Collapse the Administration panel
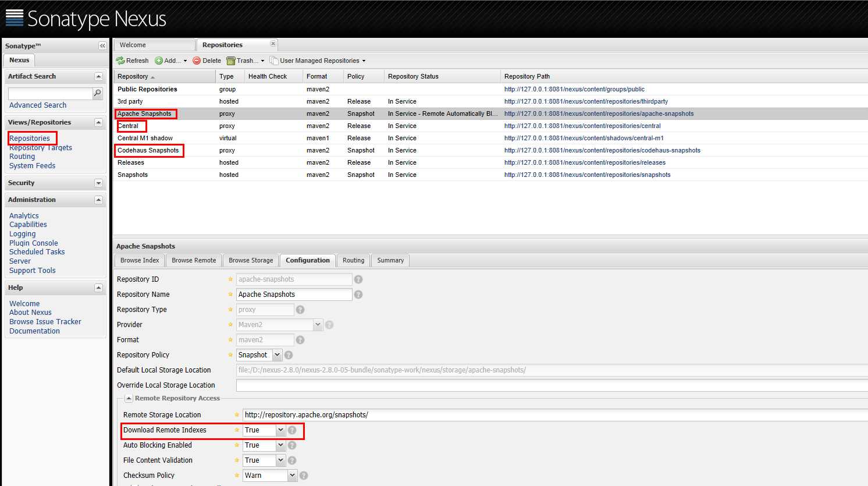Viewport: 868px width, 486px height. [98, 200]
